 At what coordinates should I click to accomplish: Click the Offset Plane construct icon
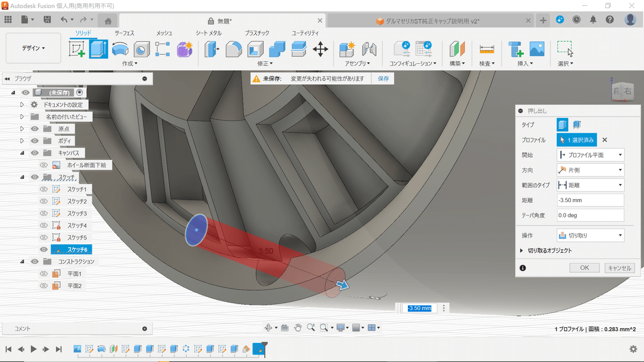pyautogui.click(x=457, y=49)
